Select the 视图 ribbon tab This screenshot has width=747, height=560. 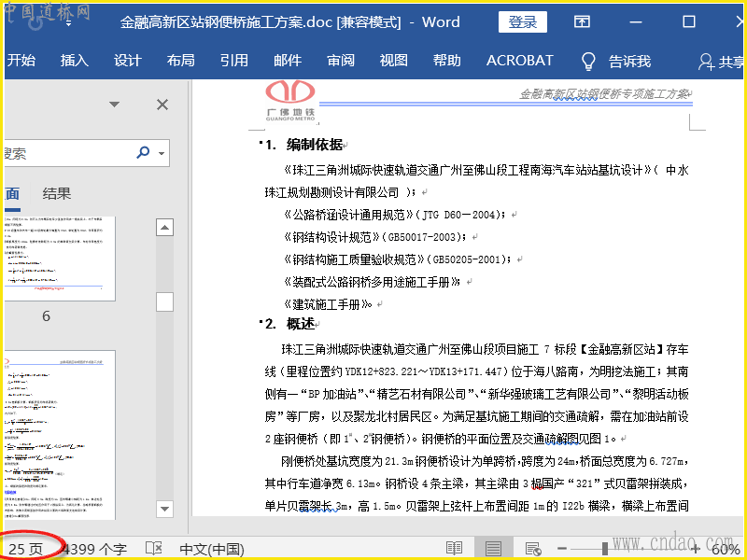(x=393, y=61)
